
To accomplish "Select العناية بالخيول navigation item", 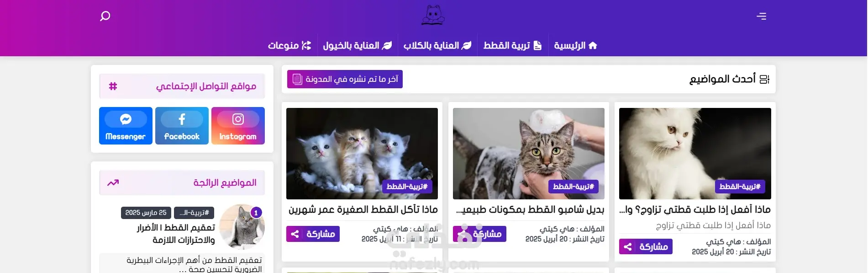I will point(358,45).
